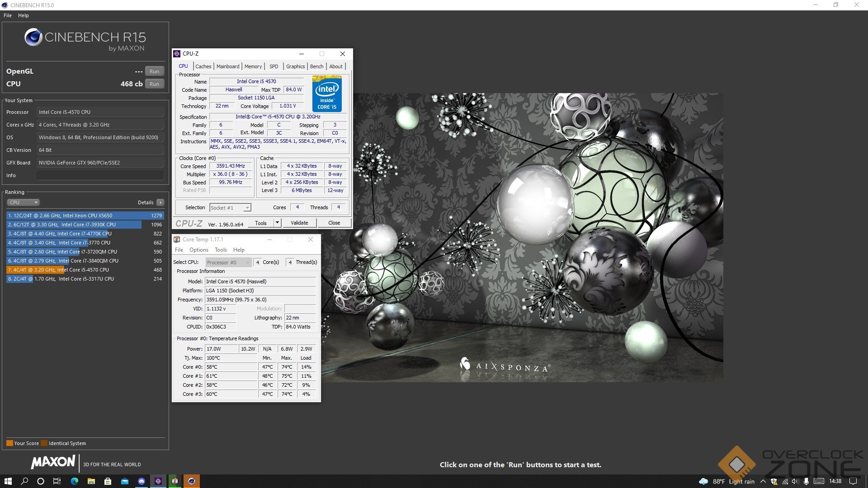868x488 pixels.
Task: Open the Socket #1 selection dropdown
Action: pyautogui.click(x=247, y=208)
